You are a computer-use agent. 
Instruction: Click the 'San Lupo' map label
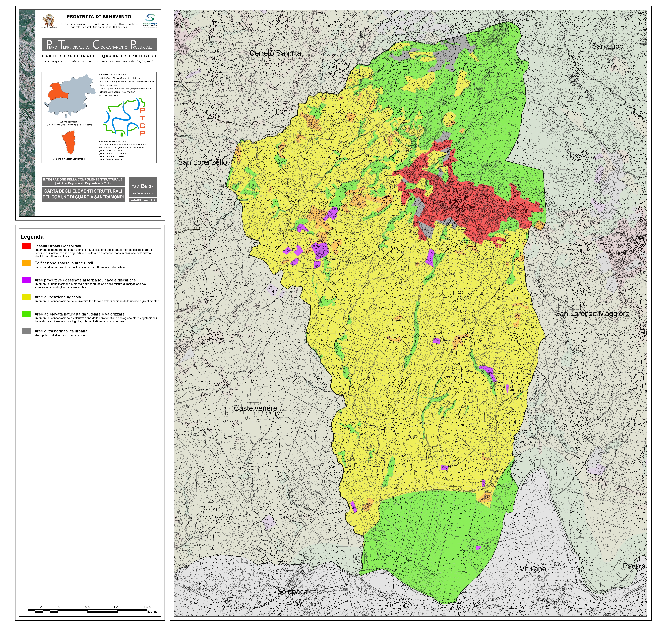click(607, 46)
